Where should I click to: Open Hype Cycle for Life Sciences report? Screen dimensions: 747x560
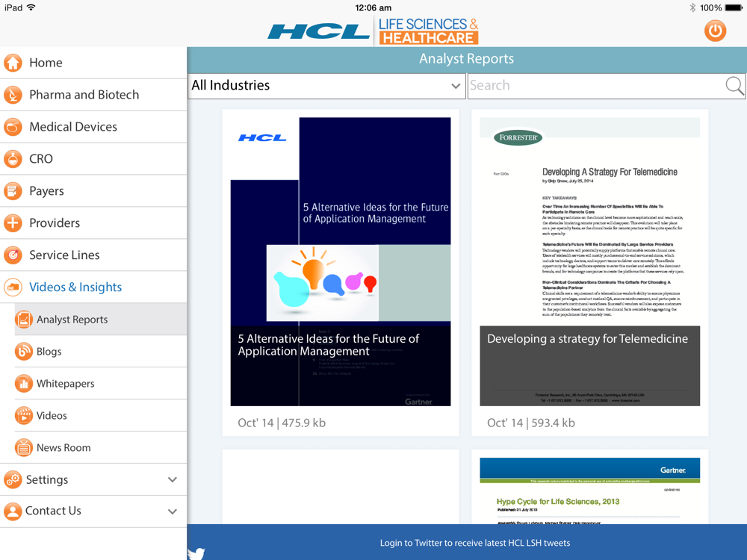click(590, 491)
